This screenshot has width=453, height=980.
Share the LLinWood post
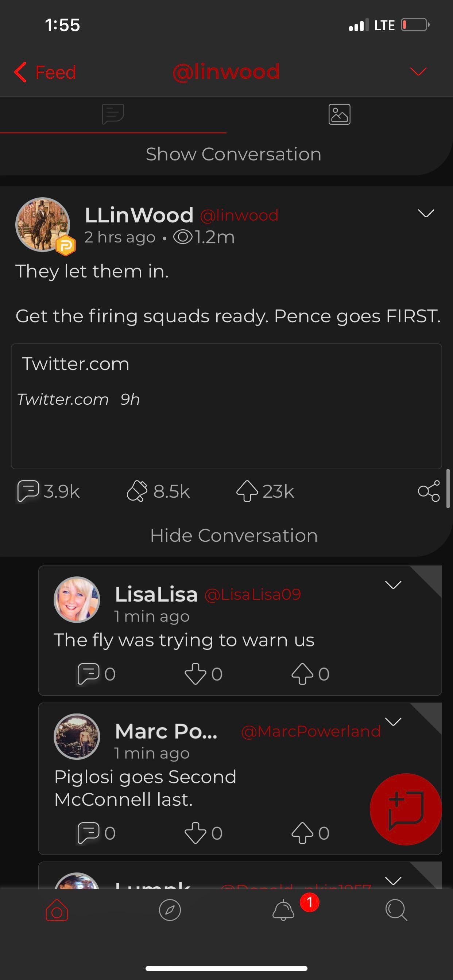pos(429,491)
